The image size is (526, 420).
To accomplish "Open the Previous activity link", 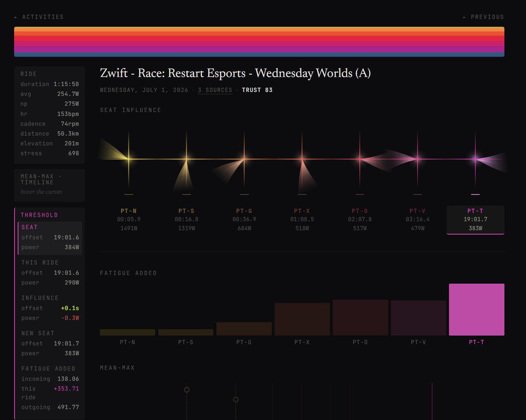I will pyautogui.click(x=483, y=17).
